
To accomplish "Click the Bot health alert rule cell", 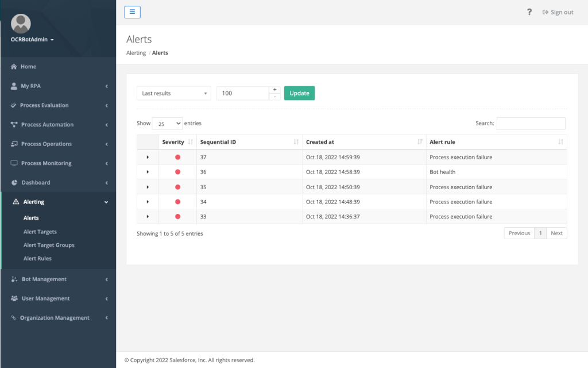I will [497, 172].
